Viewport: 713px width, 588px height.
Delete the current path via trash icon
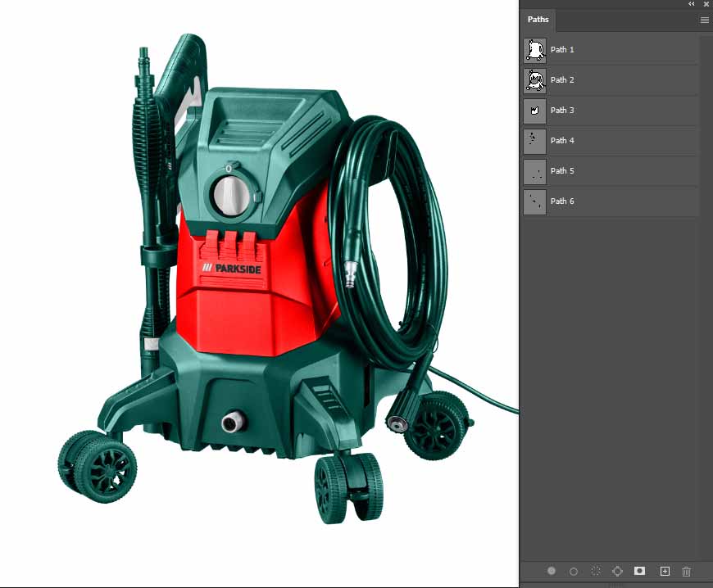pos(687,571)
